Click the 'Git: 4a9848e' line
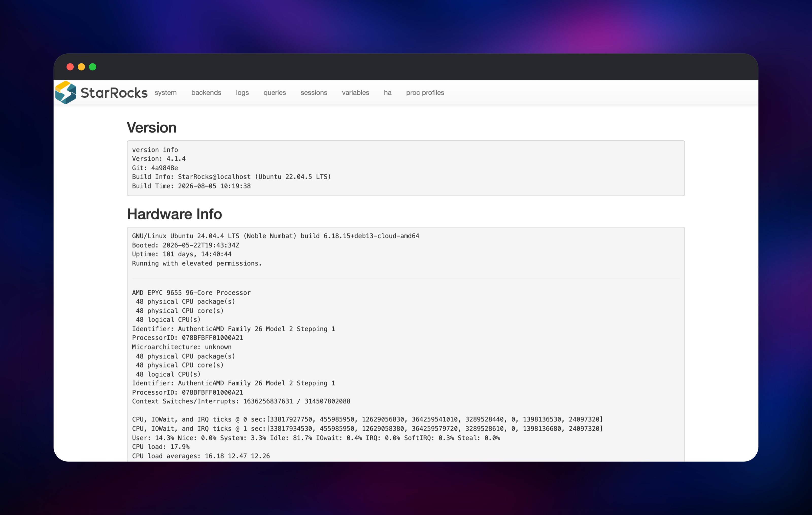This screenshot has width=812, height=515. (155, 168)
